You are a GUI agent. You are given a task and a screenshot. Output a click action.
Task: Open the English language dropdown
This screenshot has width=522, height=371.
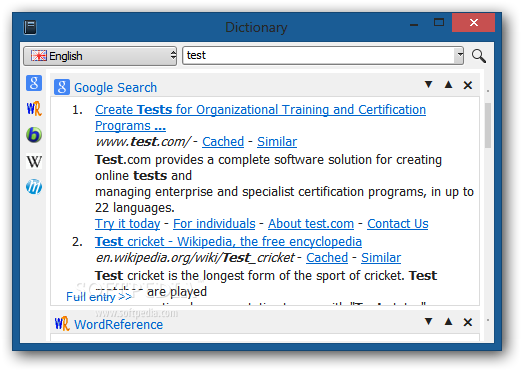pos(100,56)
